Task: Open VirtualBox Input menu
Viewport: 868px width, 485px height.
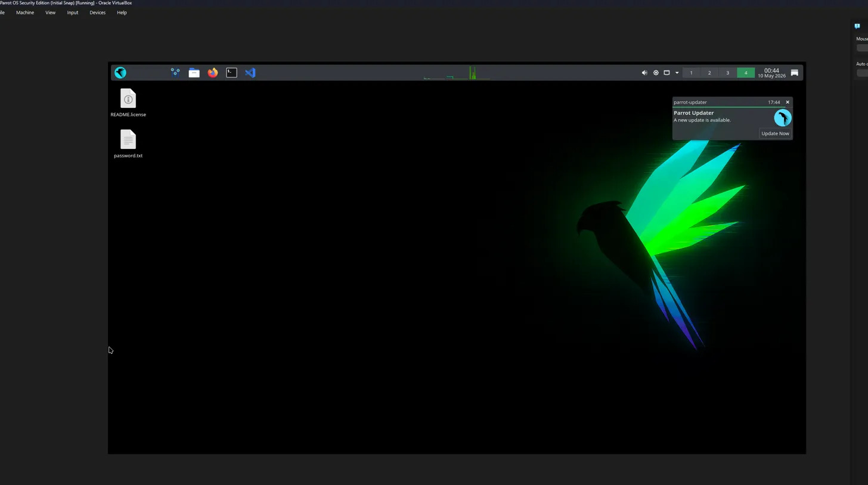Action: pos(72,13)
